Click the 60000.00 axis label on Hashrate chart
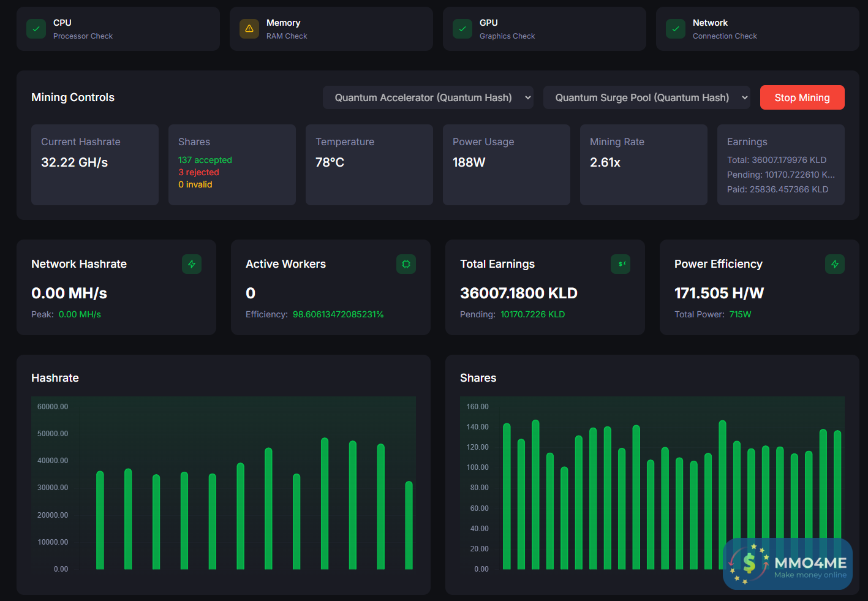Screen dimensions: 868x601 click(53, 407)
